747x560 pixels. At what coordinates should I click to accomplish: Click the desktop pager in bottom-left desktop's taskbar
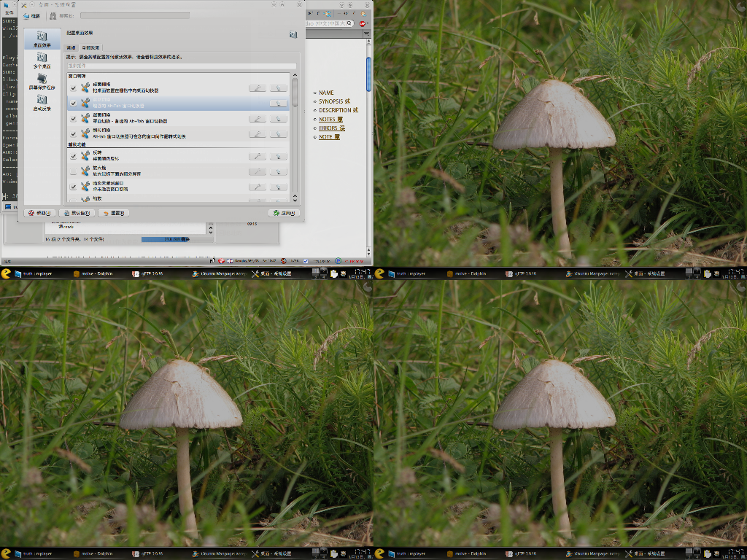[320, 553]
